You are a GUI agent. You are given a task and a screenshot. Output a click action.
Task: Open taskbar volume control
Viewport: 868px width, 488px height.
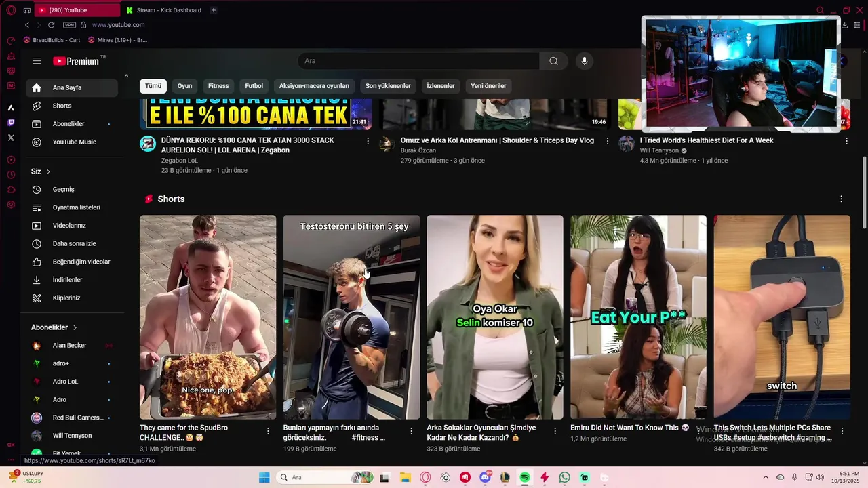[820, 477]
